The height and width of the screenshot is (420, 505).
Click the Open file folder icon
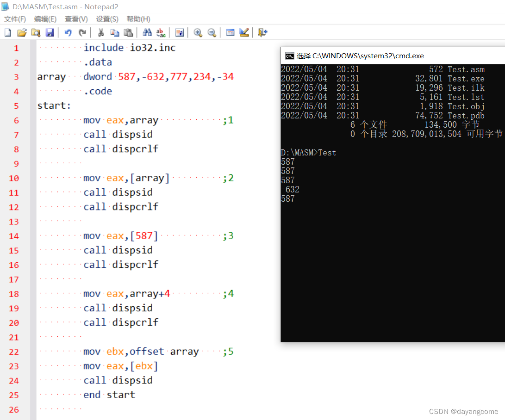[22, 32]
